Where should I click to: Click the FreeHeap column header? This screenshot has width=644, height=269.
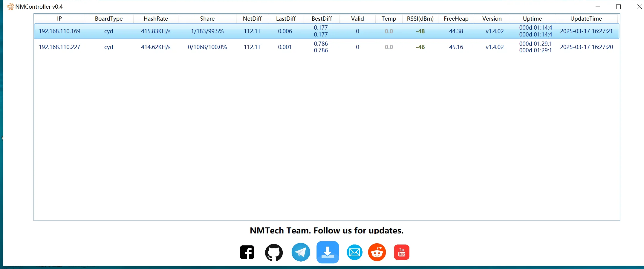[456, 19]
